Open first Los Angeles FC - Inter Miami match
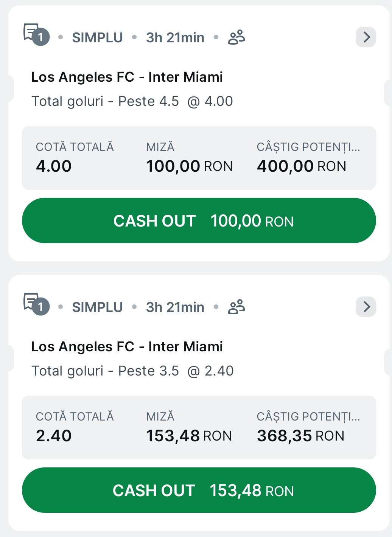Image resolution: width=392 pixels, height=537 pixels. (x=127, y=77)
